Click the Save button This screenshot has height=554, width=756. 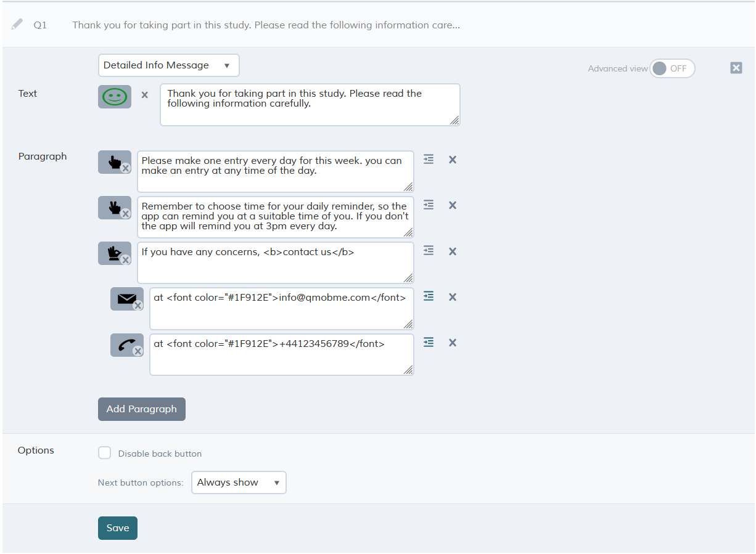pyautogui.click(x=118, y=528)
